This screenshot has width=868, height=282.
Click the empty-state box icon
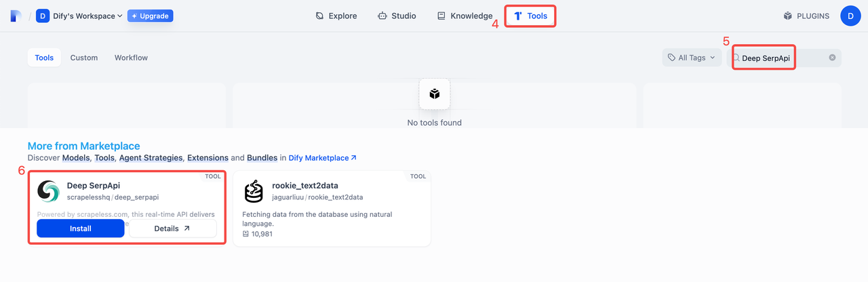pos(435,94)
